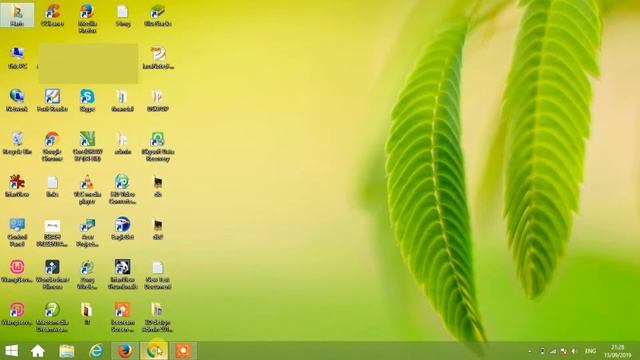Click the ENG input language indicator

(591, 351)
